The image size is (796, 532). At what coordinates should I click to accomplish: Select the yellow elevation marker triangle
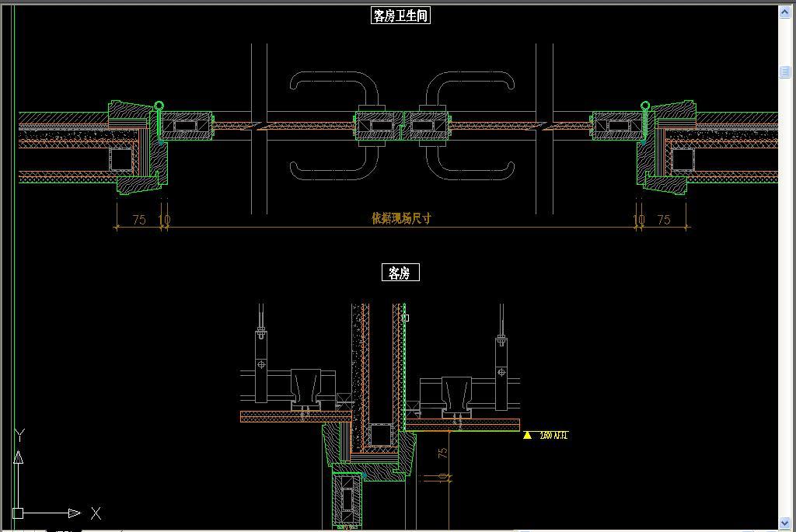pos(528,436)
